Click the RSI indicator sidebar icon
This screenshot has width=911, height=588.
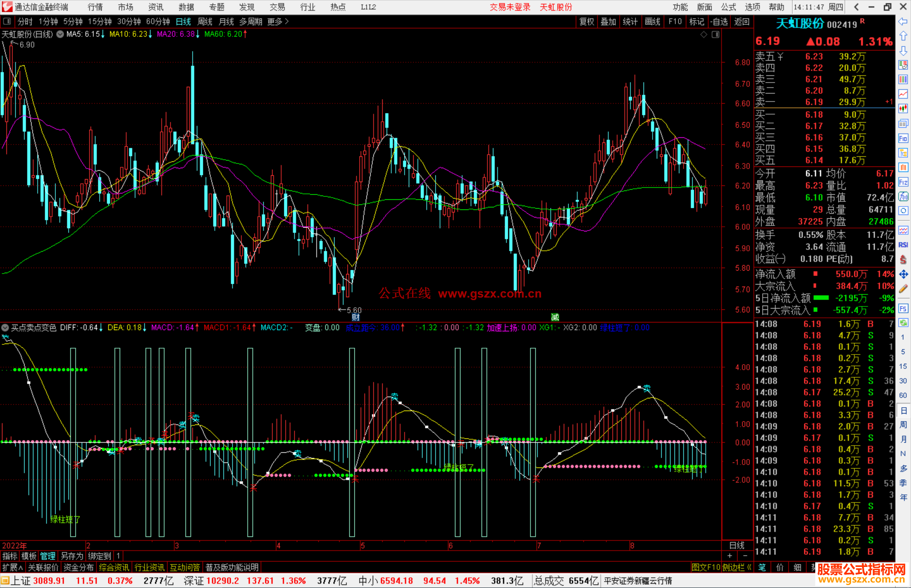(903, 245)
